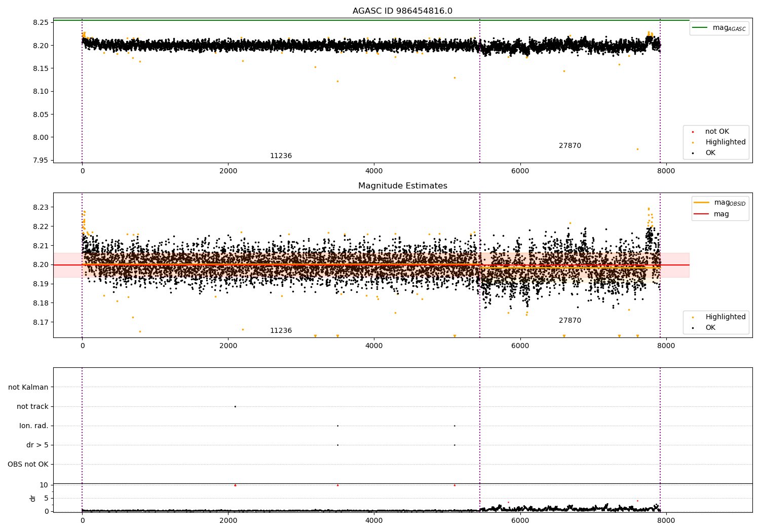This screenshot has height=532, width=760.
Task: Click the mag OBSID legend entry
Action: [x=719, y=203]
